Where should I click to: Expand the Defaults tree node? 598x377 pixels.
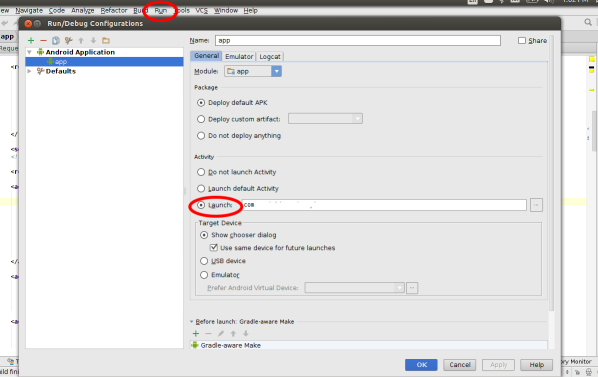pos(29,71)
